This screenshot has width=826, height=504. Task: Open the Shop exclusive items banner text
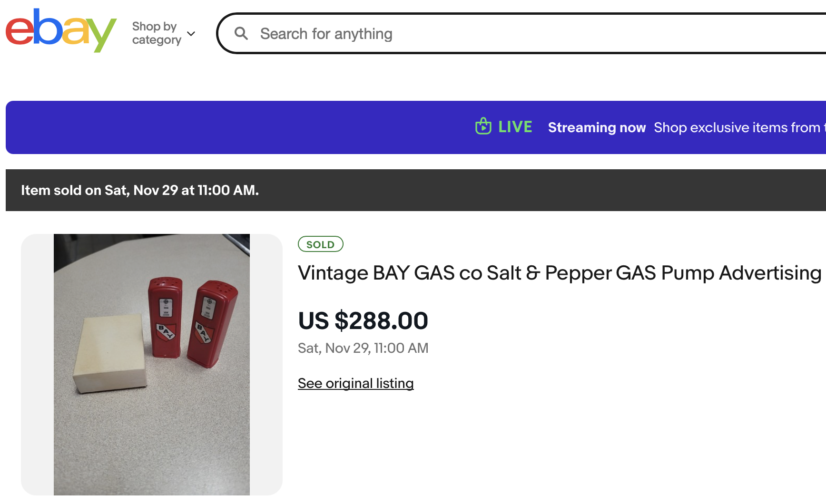point(737,127)
